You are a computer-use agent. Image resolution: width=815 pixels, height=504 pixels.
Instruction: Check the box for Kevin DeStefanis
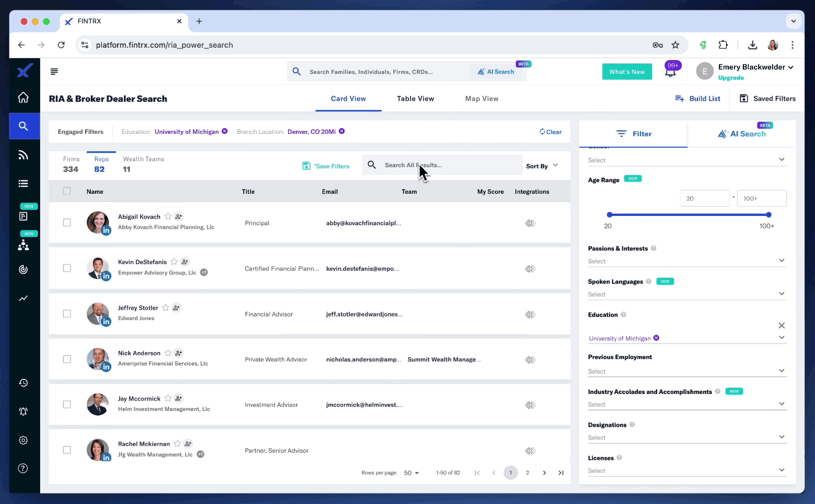point(67,268)
